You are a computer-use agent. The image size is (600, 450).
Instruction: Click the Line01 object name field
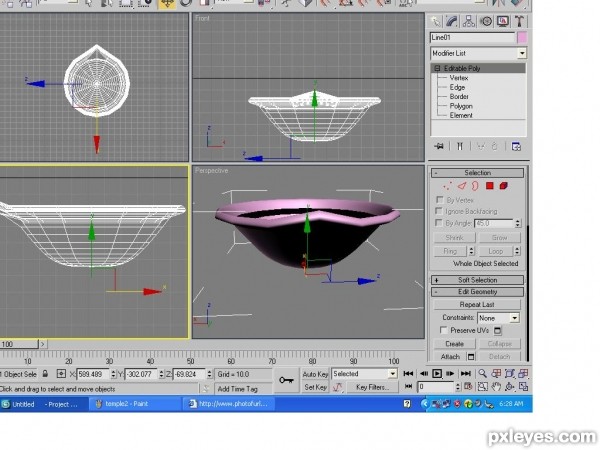pos(473,38)
